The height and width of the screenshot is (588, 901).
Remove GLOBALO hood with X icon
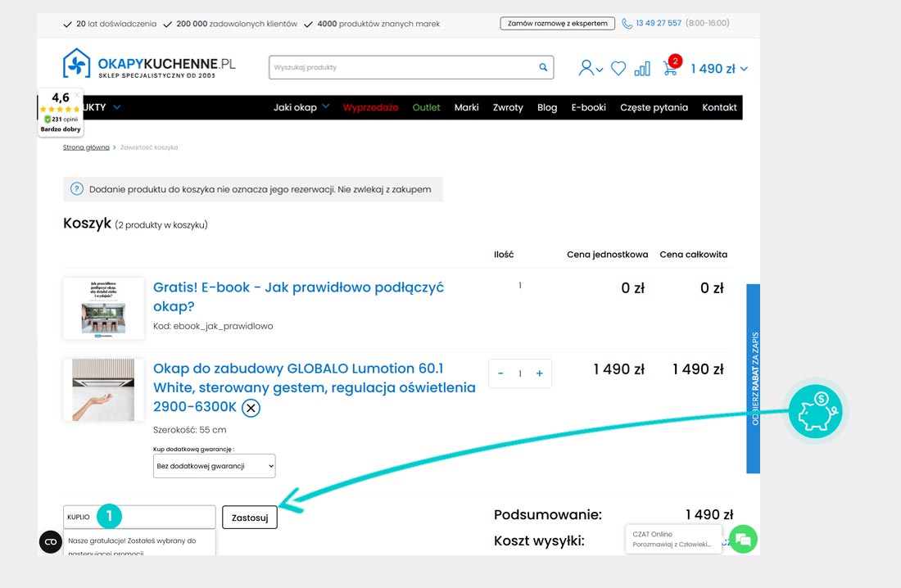(251, 408)
